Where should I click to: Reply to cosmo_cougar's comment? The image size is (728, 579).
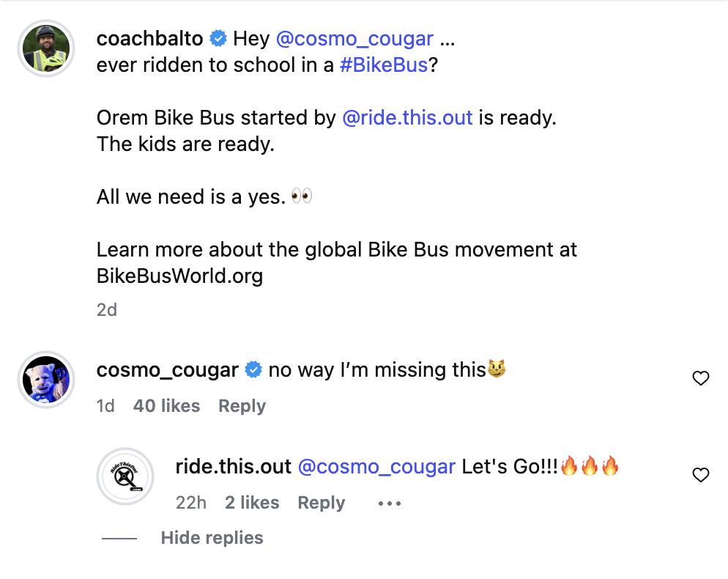click(242, 405)
